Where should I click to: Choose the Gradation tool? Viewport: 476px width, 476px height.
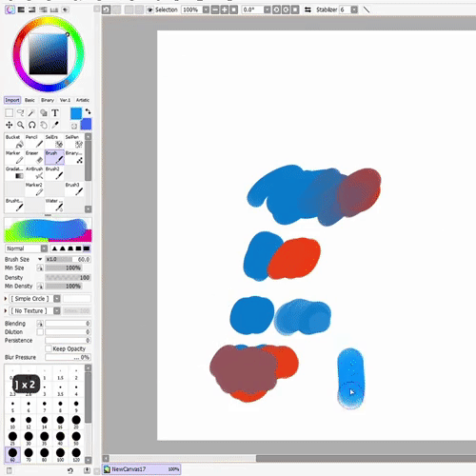(14, 173)
